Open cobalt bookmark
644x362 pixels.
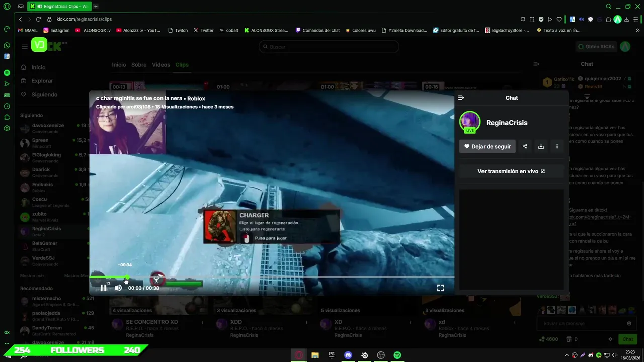[x=228, y=30]
